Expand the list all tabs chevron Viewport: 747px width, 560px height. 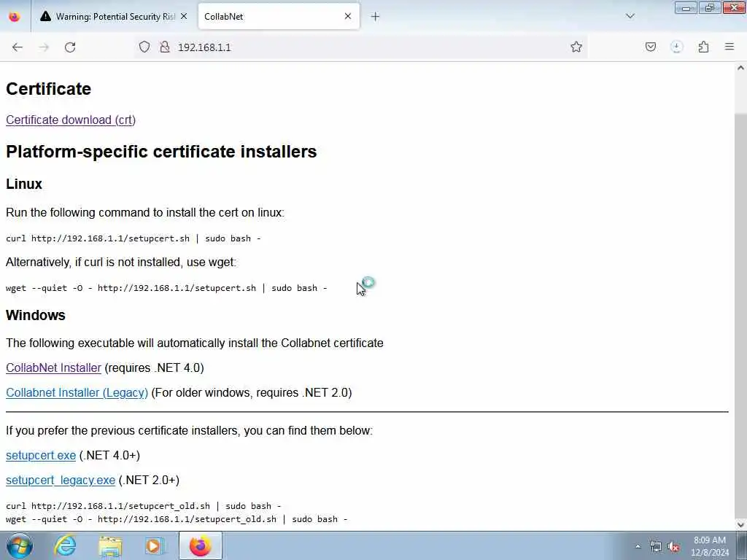tap(630, 16)
